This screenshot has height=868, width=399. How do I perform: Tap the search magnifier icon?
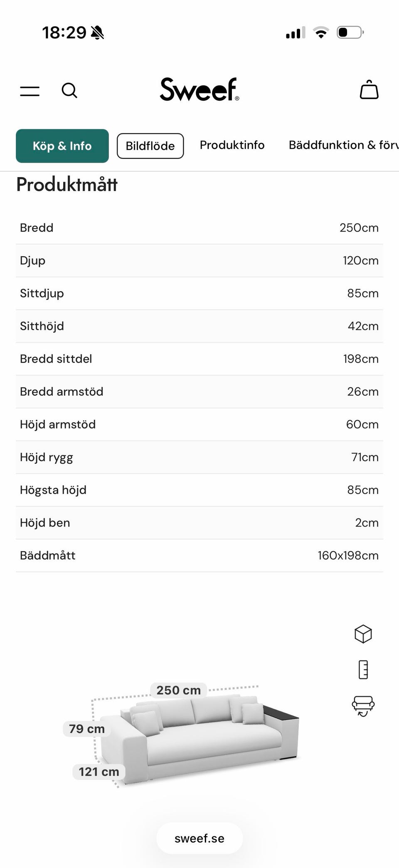click(69, 90)
